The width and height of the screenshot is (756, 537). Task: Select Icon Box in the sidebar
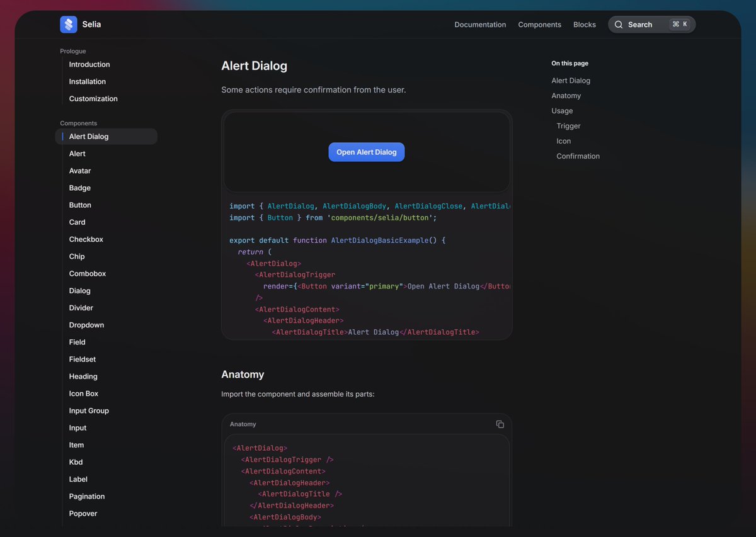(84, 393)
